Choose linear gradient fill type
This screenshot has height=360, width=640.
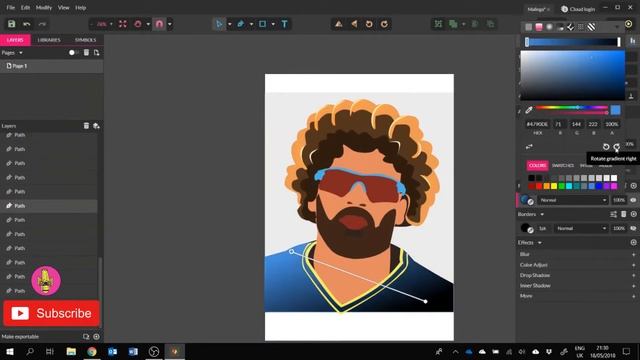pos(539,27)
